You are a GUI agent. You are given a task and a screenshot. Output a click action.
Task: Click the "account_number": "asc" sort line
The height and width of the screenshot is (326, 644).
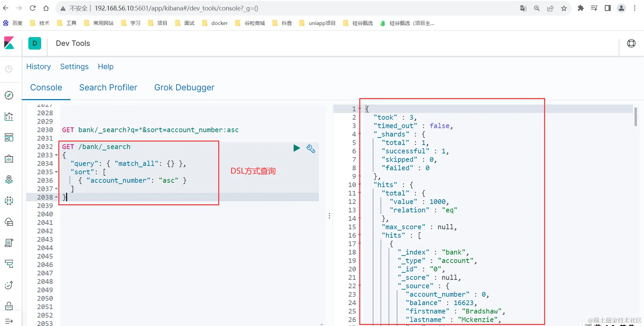(x=133, y=180)
